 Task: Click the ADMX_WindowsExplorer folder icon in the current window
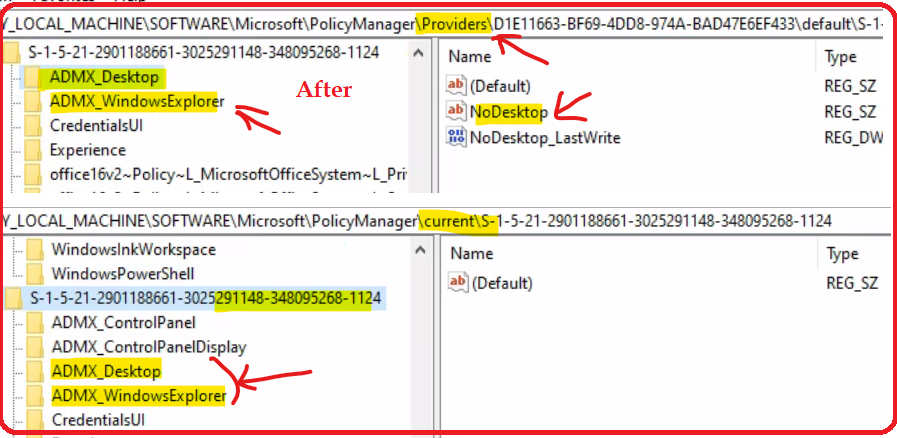(35, 395)
